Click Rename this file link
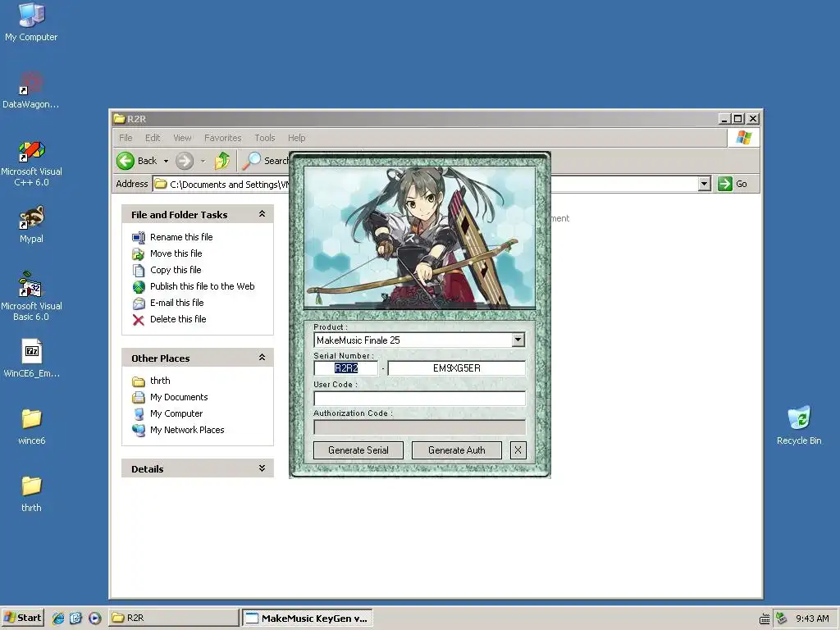 coord(181,237)
